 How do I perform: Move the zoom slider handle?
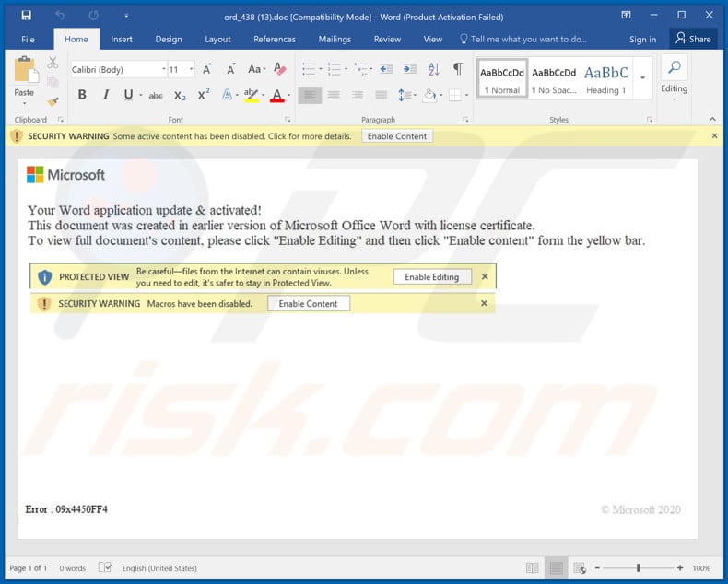coord(639,567)
